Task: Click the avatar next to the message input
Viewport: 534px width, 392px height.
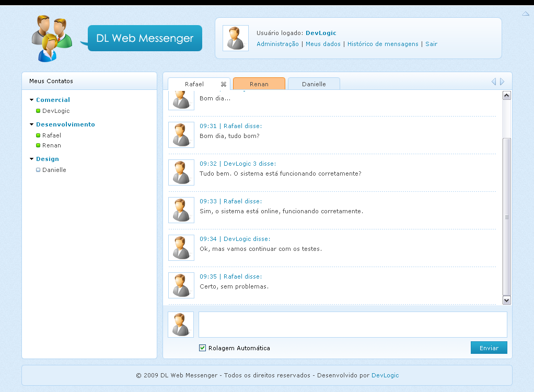Action: pyautogui.click(x=181, y=325)
